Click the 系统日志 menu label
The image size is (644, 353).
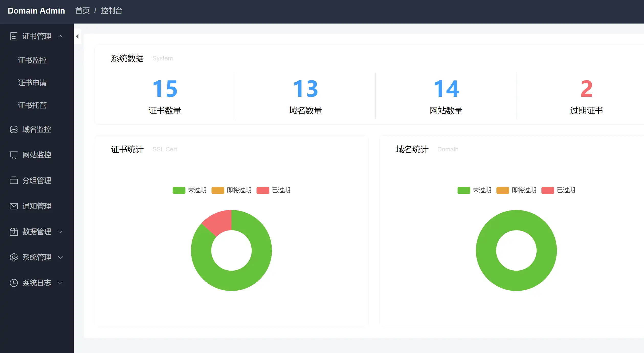pyautogui.click(x=37, y=283)
